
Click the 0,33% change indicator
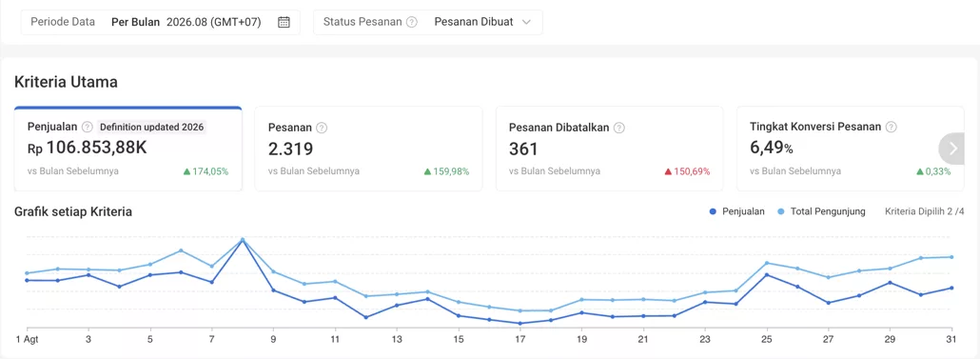pos(933,171)
